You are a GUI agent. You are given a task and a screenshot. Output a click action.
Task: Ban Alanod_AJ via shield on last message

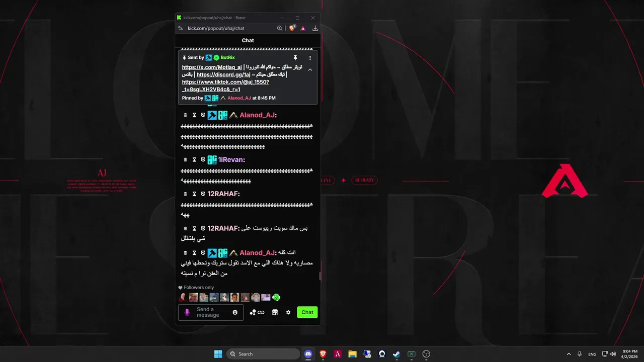(x=203, y=252)
